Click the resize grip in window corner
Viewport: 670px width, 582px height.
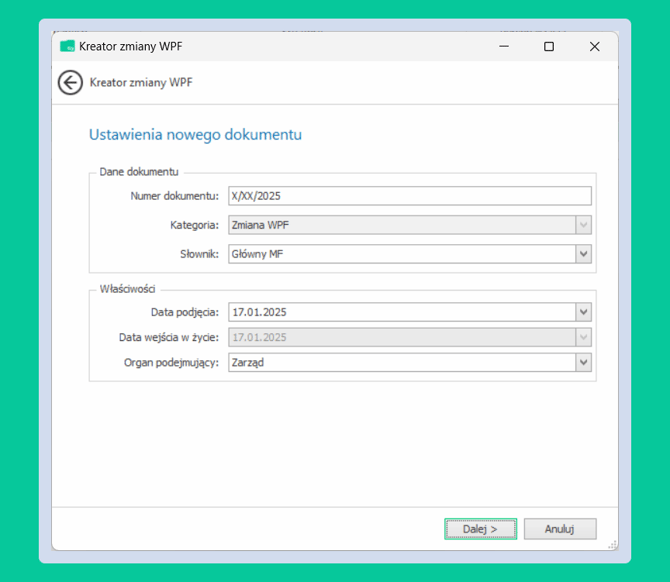click(x=612, y=545)
